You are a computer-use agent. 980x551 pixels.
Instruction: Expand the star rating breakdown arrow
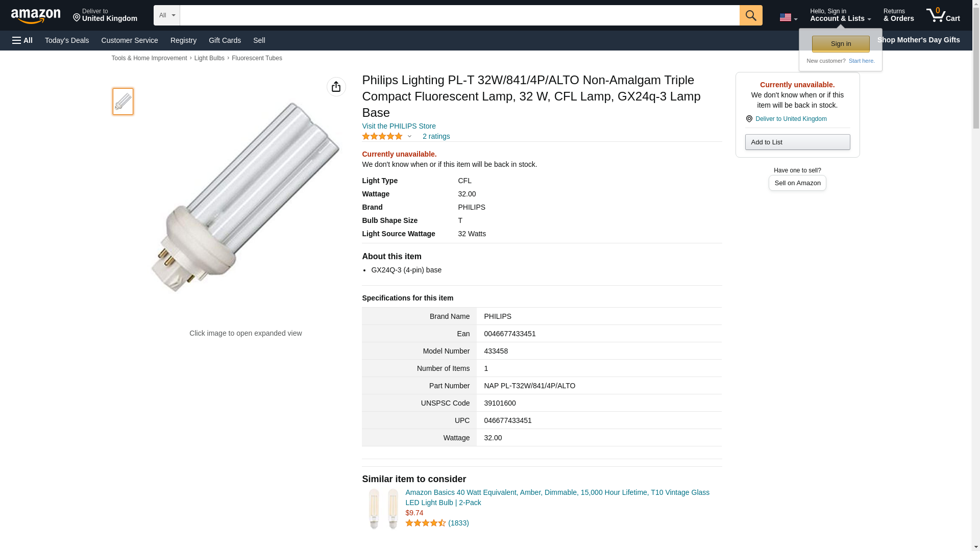pos(409,136)
